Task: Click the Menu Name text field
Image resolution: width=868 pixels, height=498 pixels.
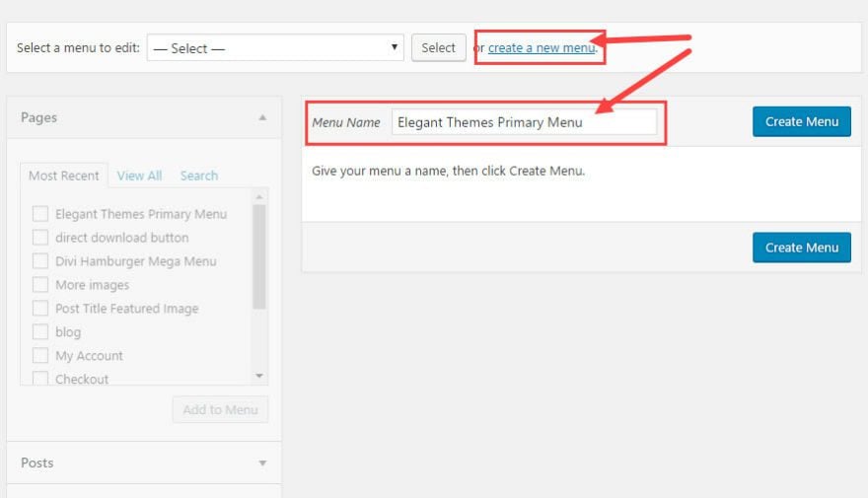Action: pos(524,122)
